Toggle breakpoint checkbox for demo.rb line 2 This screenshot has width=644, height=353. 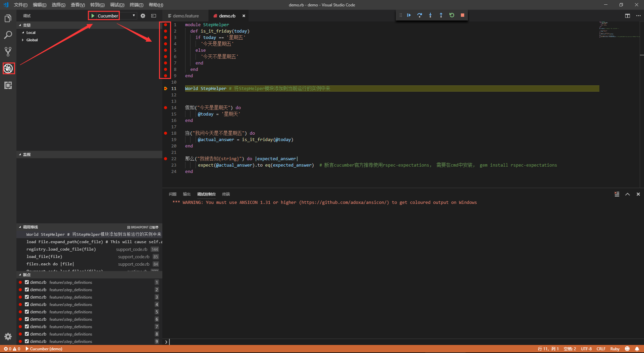tap(27, 290)
